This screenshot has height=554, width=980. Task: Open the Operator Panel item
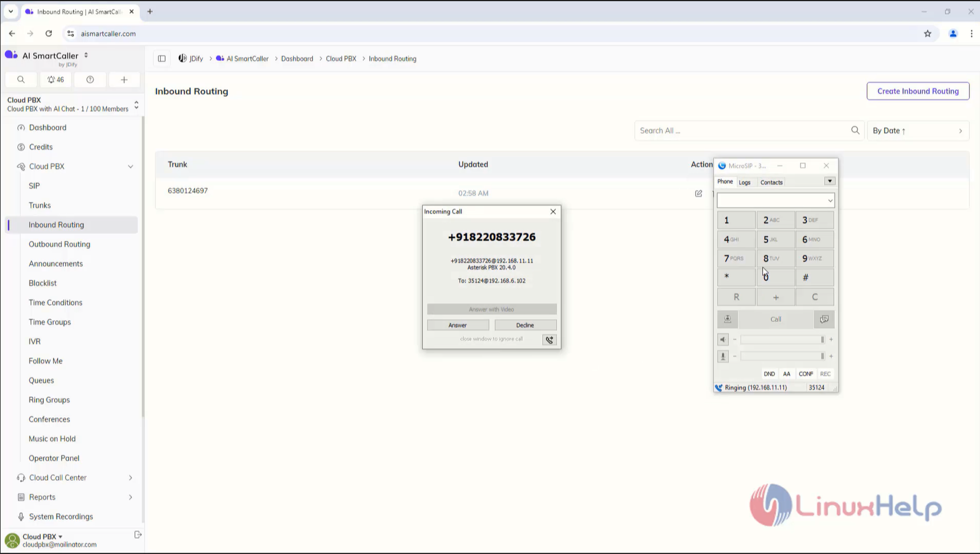point(53,458)
